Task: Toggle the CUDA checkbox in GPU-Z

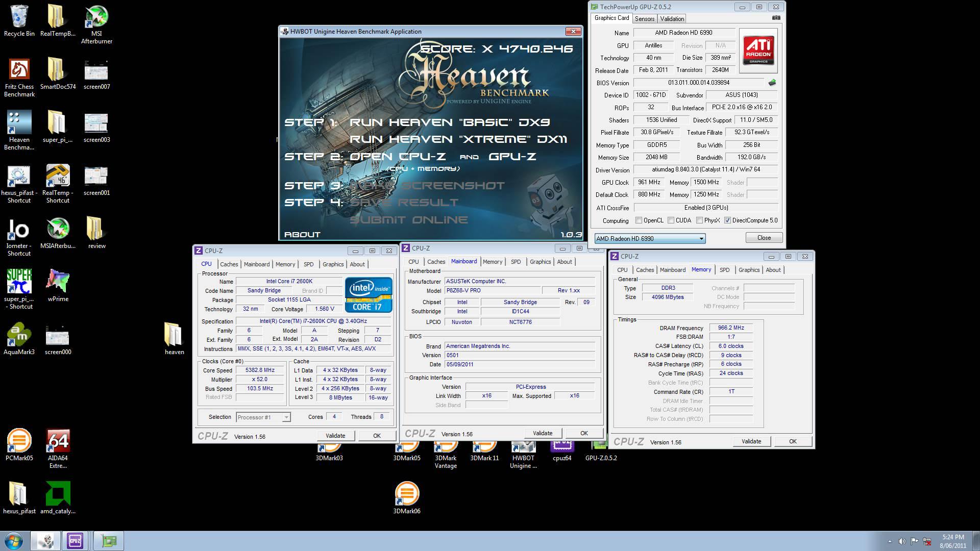Action: point(671,220)
